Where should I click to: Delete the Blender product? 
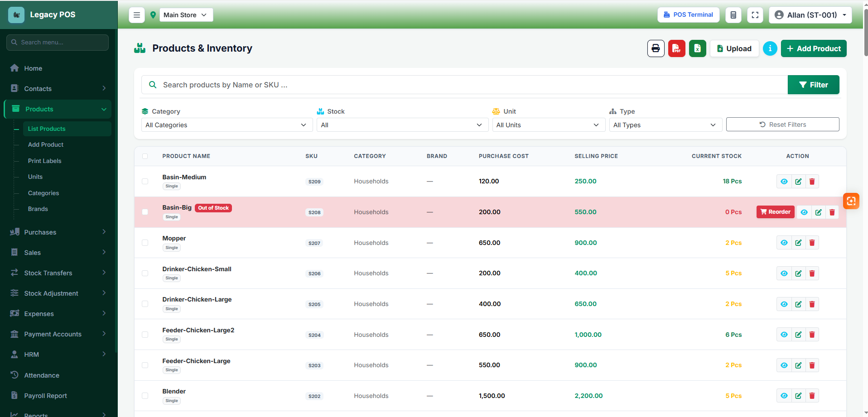tap(812, 396)
